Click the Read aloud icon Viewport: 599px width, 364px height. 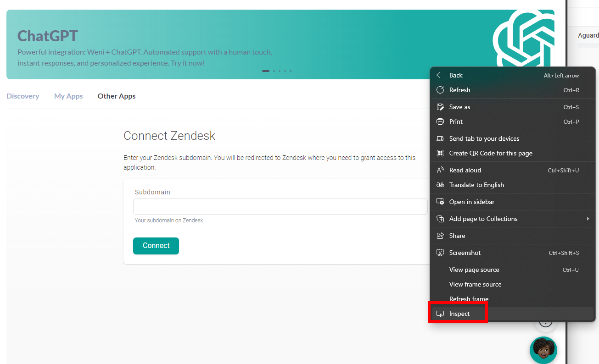point(440,170)
